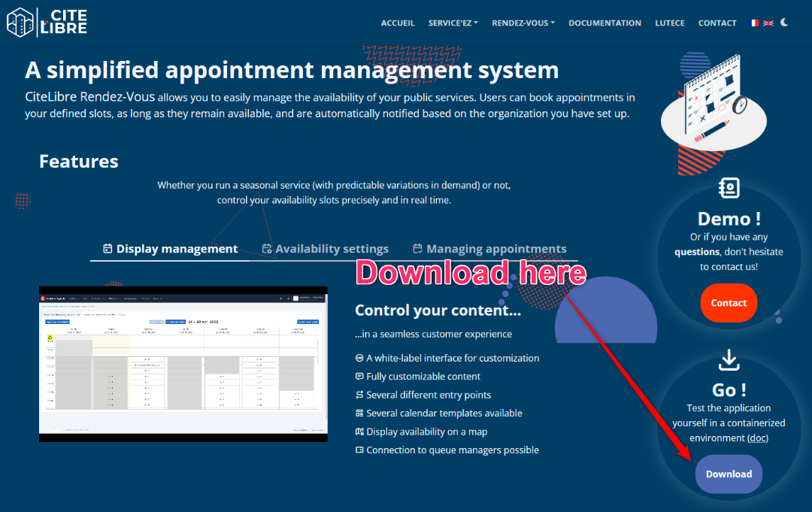Viewport: 812px width, 512px height.
Task: Select the Availability settings tab
Action: [x=332, y=249]
